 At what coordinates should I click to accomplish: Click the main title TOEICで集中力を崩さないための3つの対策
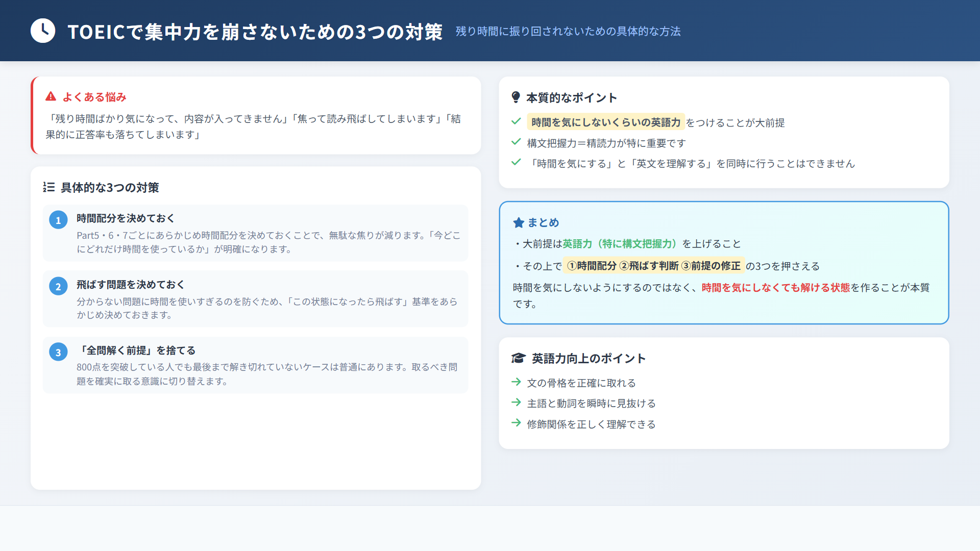point(255,32)
